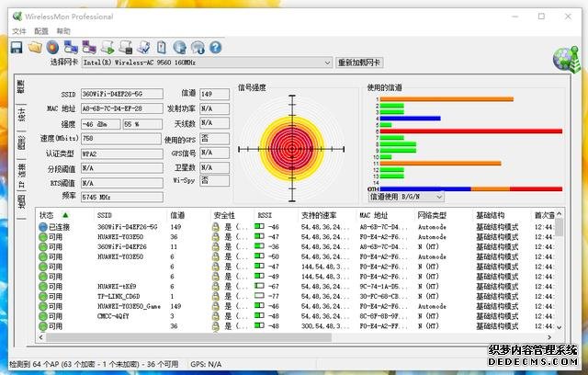The width and height of the screenshot is (588, 375).
Task: Open the 配置 menu
Action: 41,31
